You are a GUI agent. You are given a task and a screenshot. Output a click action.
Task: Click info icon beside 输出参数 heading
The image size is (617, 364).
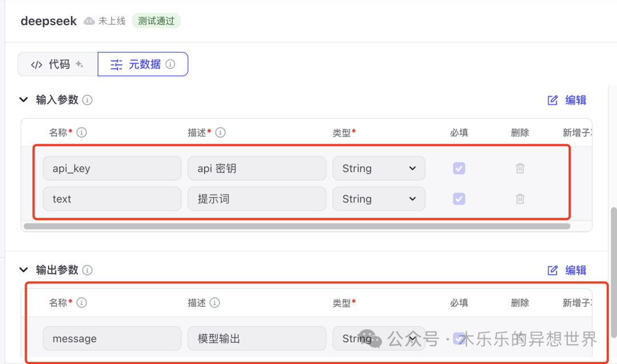tap(87, 270)
